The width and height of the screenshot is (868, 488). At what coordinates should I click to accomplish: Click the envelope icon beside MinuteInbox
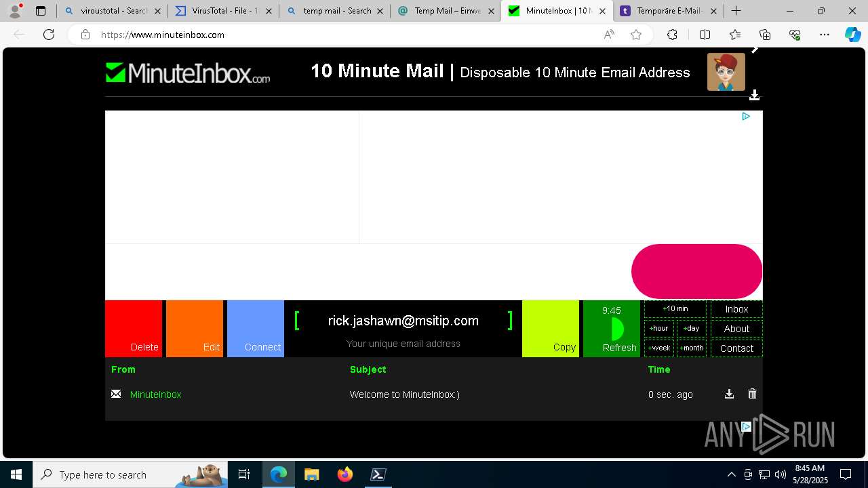[116, 394]
